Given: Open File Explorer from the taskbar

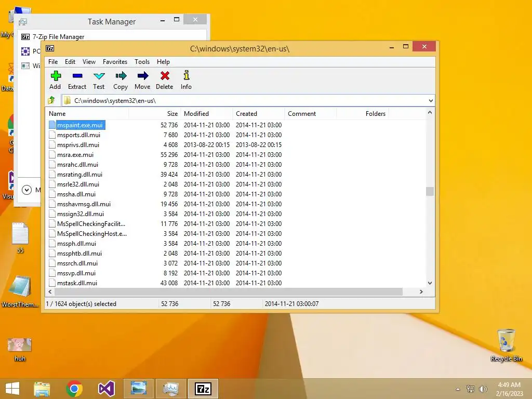Looking at the screenshot, I should point(42,389).
